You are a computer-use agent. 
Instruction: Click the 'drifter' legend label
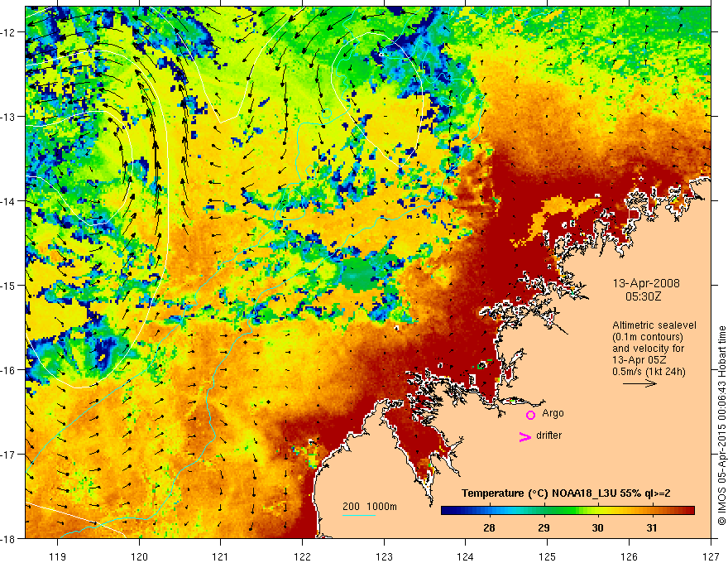(548, 435)
